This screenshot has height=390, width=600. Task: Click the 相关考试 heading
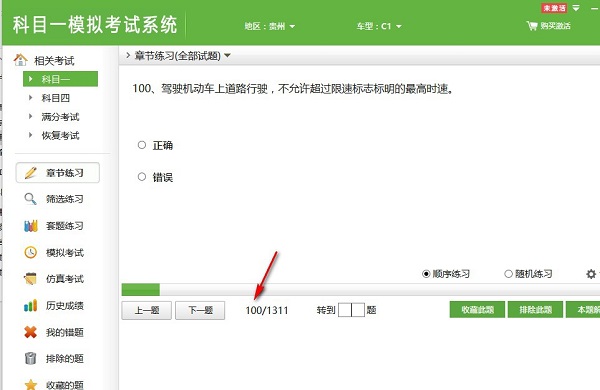pyautogui.click(x=54, y=60)
